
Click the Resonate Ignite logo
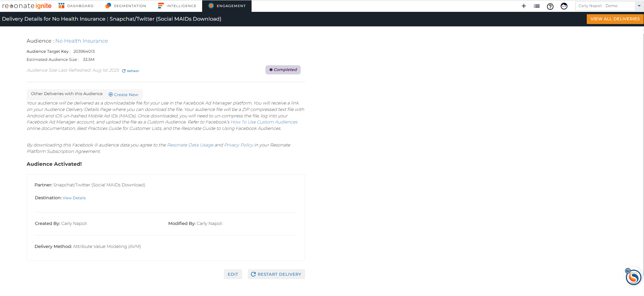point(27,6)
